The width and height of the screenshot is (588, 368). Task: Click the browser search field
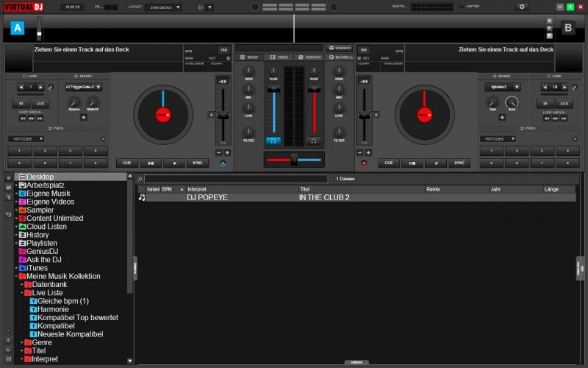click(235, 179)
